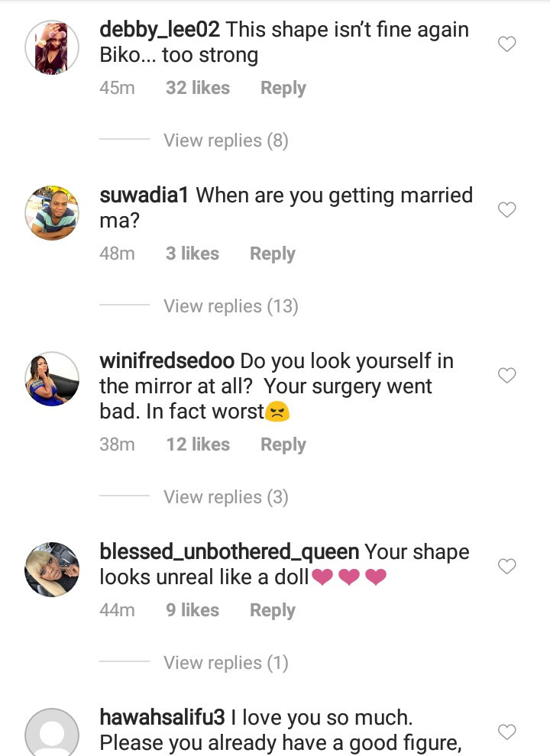Heart blessed_unbothered_queen's comment

tap(506, 566)
